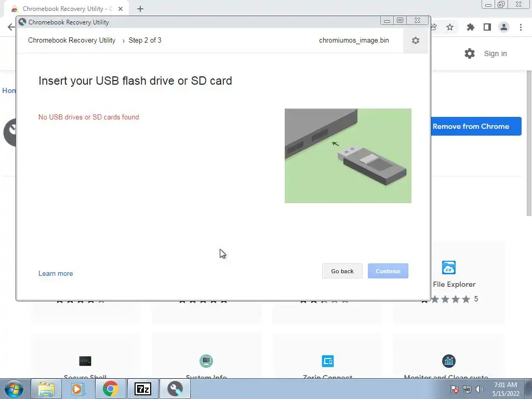Open the Learn more link

56,273
